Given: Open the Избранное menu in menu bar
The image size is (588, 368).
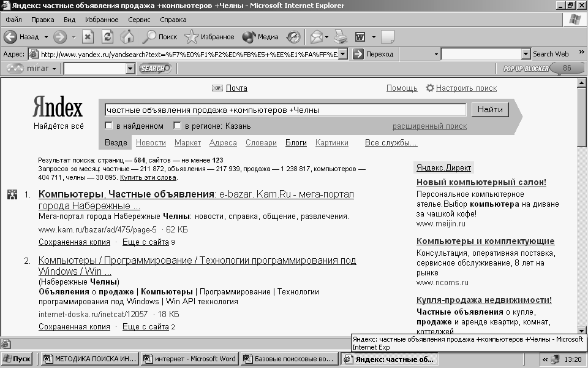Looking at the screenshot, I should coord(102,20).
